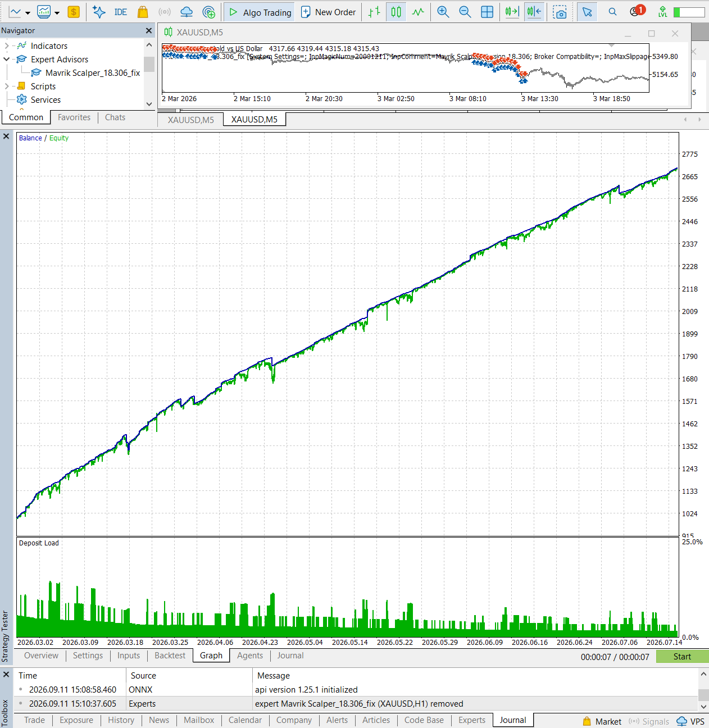Close the Navigator panel
The height and width of the screenshot is (728, 709).
coord(149,30)
